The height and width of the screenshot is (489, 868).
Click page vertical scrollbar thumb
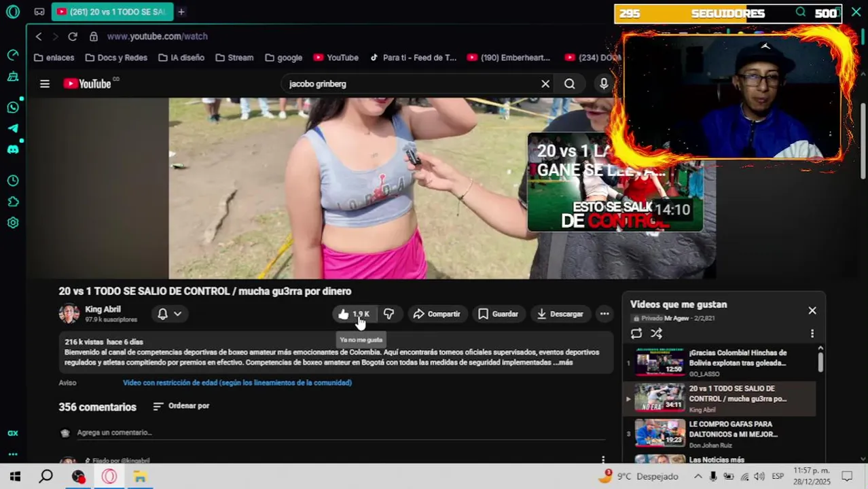tap(863, 141)
